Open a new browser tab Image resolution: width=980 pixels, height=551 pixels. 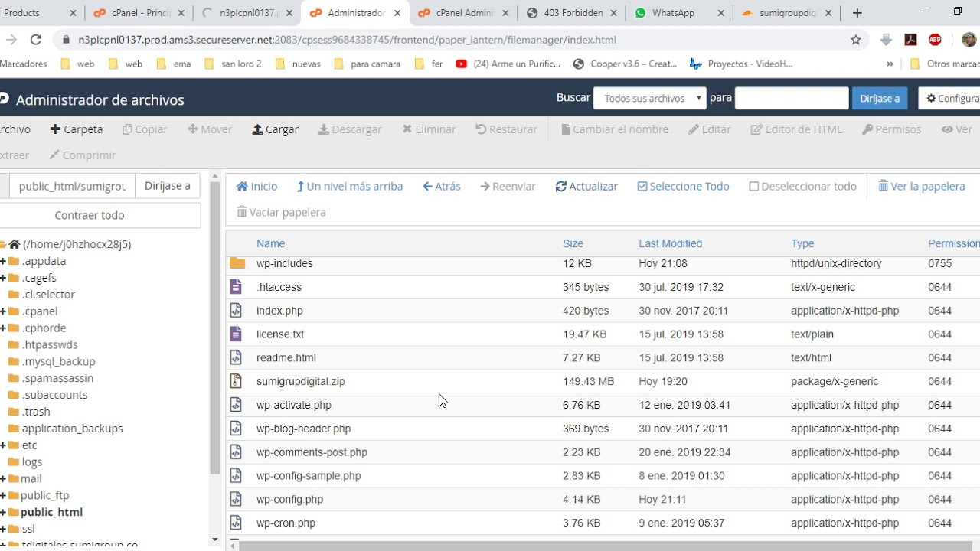pyautogui.click(x=857, y=13)
